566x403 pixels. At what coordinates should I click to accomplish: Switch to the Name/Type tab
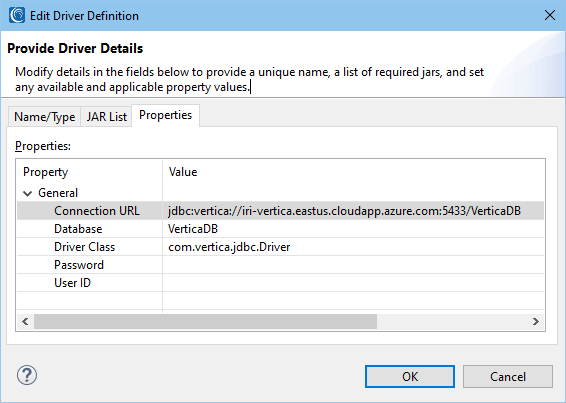pos(44,117)
